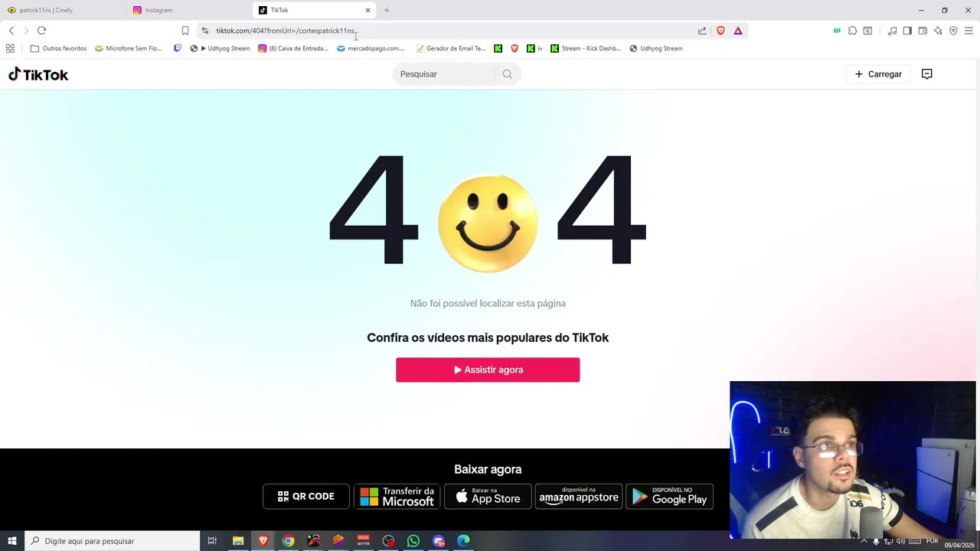Click the TikTok logo in the header
The height and width of the screenshot is (551, 980).
click(x=38, y=74)
